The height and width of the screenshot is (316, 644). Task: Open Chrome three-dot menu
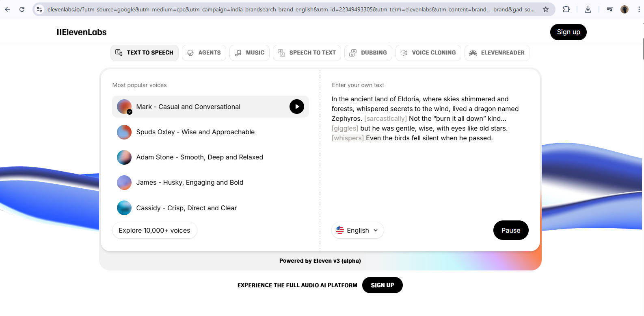pos(639,9)
